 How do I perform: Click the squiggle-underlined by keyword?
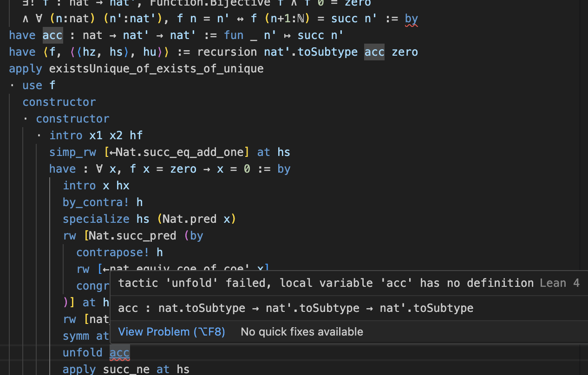(411, 19)
